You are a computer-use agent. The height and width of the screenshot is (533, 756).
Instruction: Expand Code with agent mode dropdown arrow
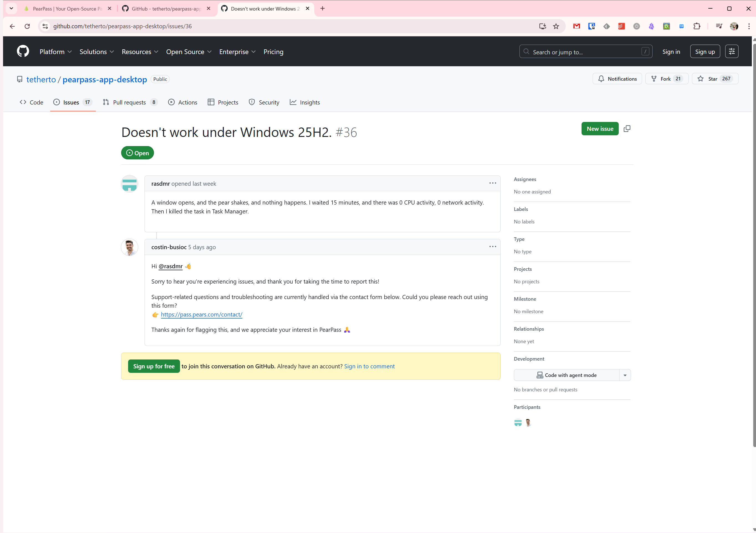tap(625, 375)
